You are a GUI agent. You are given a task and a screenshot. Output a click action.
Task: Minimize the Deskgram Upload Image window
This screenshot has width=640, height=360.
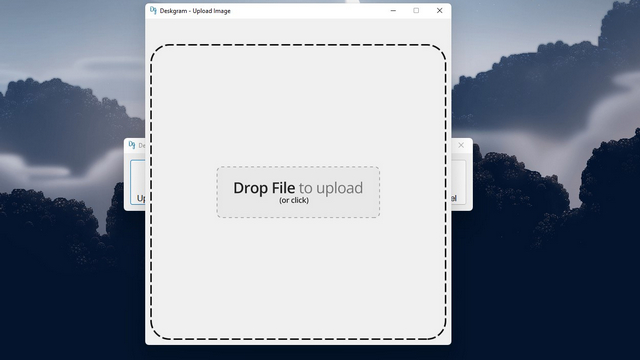tap(393, 11)
